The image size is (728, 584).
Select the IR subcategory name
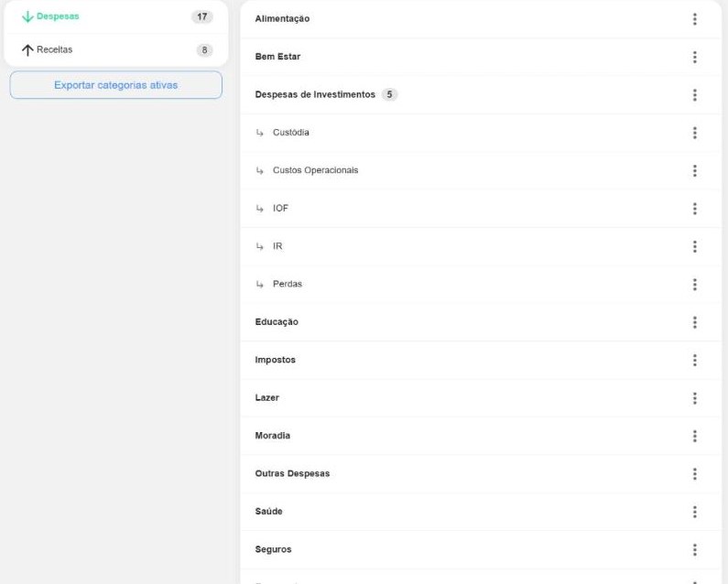click(x=277, y=246)
